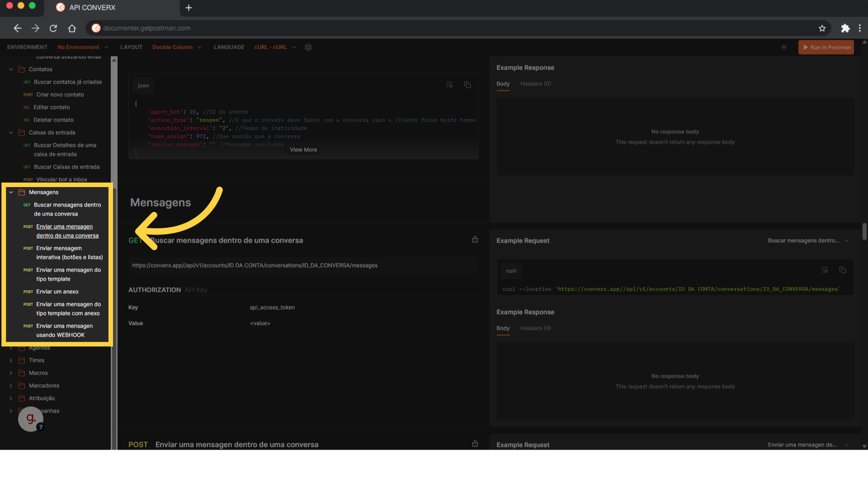Viewport: 868px width, 488px height.
Task: Bookmark this page with the star icon
Action: coord(822,28)
